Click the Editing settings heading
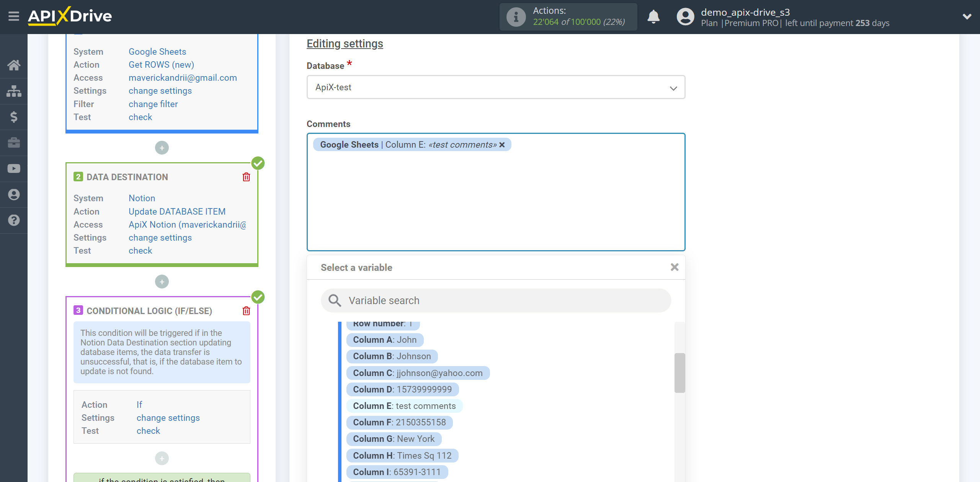Viewport: 980px width, 482px height. coord(345,44)
